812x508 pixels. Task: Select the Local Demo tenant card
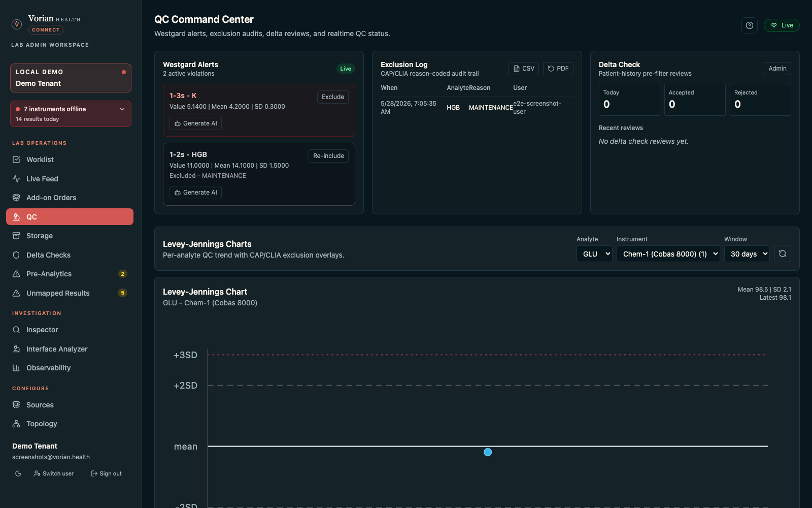[71, 78]
